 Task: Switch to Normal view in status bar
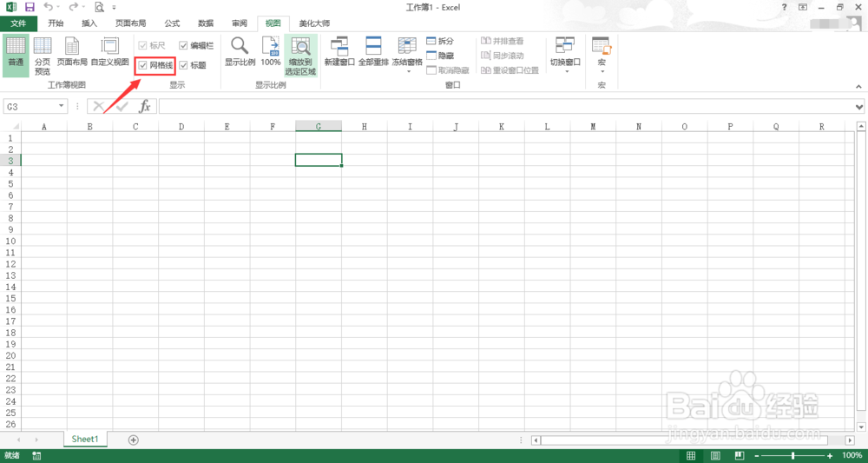691,456
